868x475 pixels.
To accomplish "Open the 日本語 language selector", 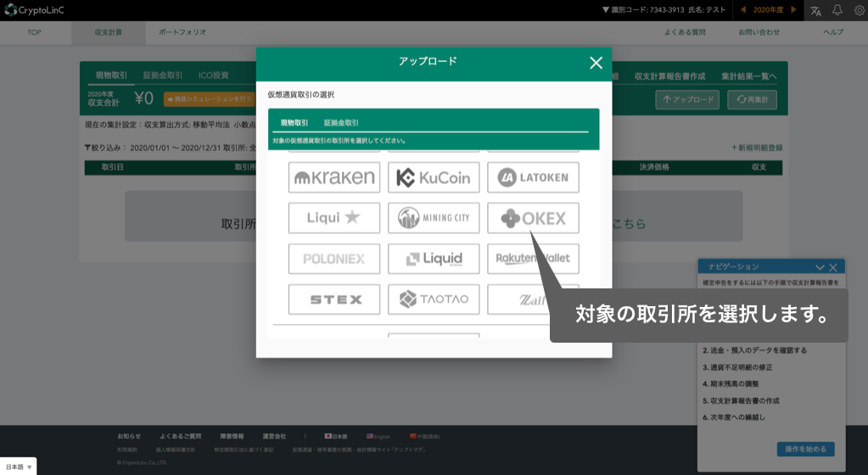I will 19,467.
